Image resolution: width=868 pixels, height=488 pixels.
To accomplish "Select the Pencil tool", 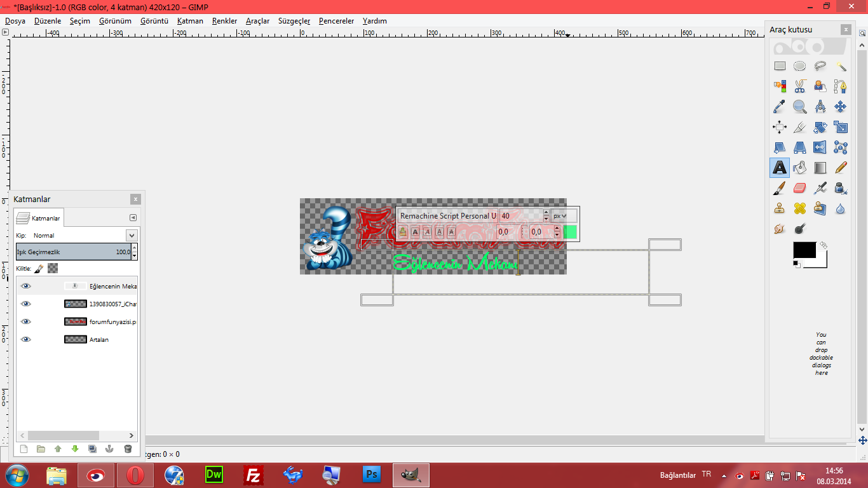I will [841, 168].
